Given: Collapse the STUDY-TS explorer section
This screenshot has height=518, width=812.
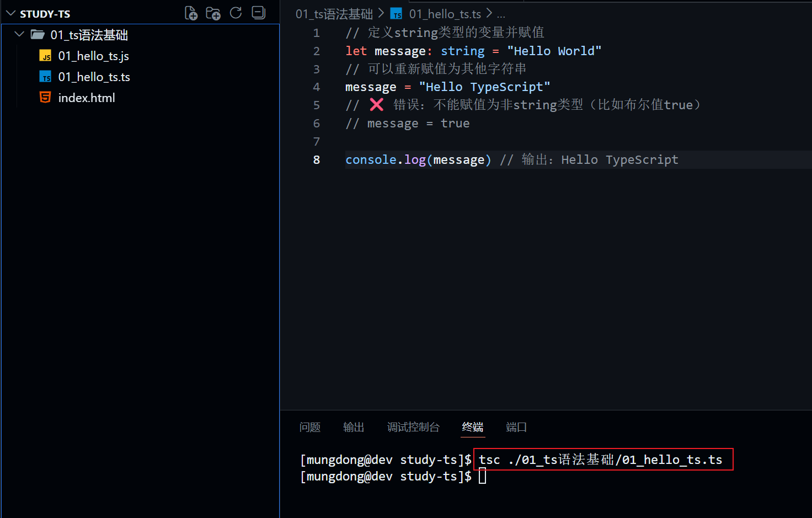Looking at the screenshot, I should click(10, 13).
